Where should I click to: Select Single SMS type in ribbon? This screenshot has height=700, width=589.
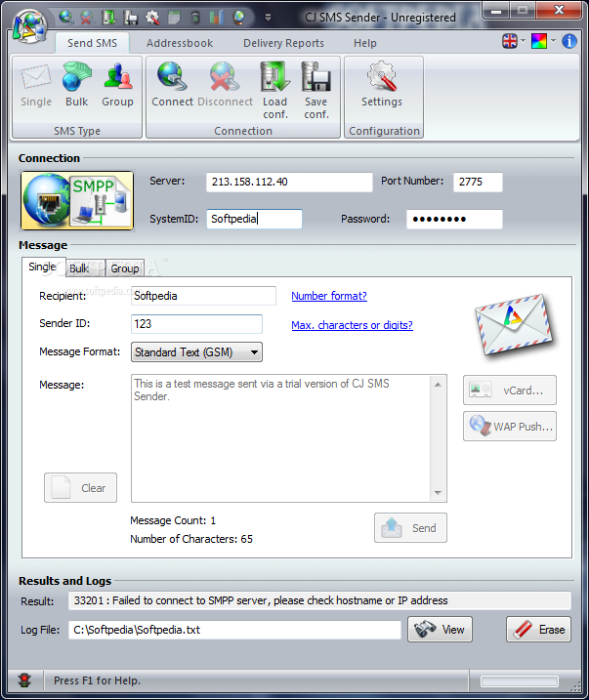[36, 85]
